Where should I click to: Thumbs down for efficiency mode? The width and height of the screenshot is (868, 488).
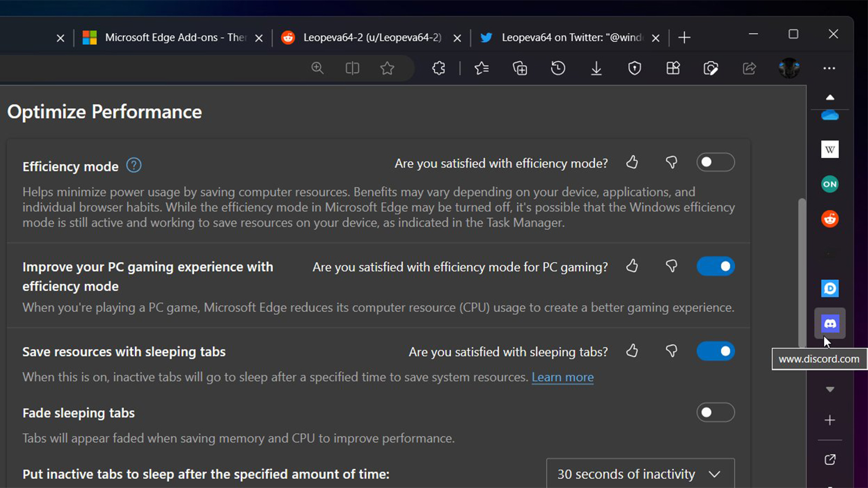click(x=671, y=162)
